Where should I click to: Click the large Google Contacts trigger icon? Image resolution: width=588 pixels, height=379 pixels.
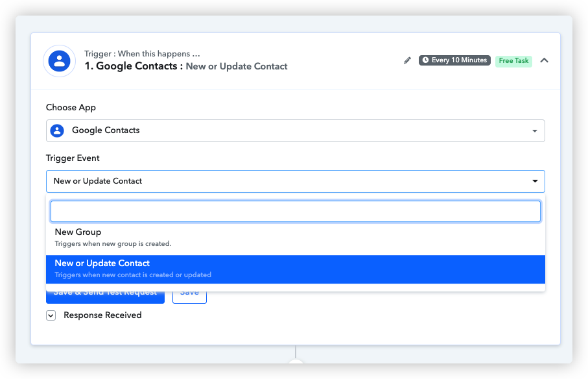59,61
